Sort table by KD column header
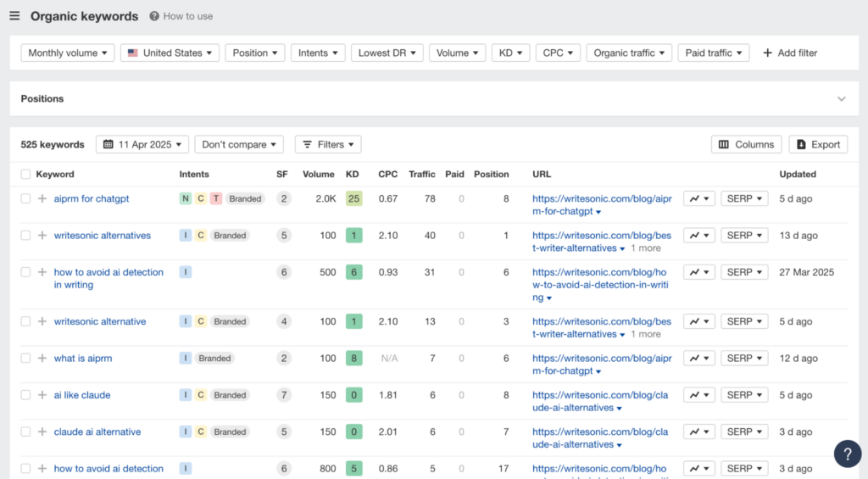This screenshot has width=868, height=479. (x=352, y=174)
